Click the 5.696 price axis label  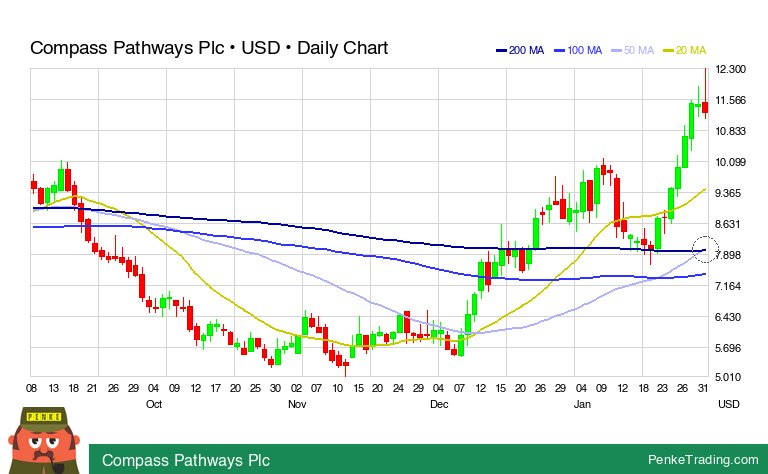730,349
